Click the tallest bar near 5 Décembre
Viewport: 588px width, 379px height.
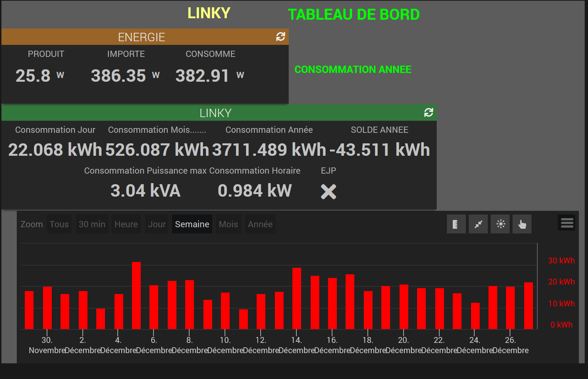click(136, 295)
